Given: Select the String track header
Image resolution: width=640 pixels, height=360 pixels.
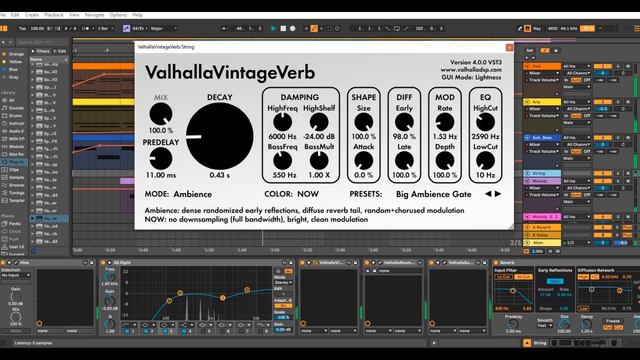Looking at the screenshot, I should click(x=542, y=173).
